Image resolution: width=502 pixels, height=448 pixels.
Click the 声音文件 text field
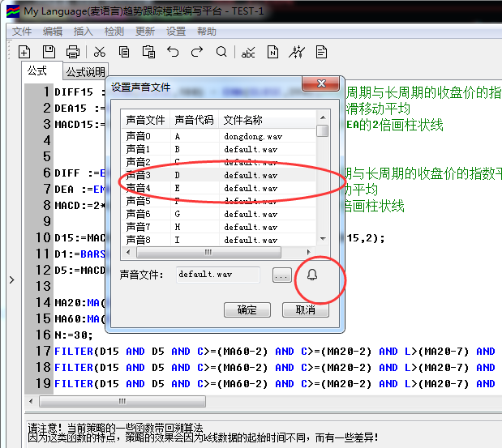(217, 275)
